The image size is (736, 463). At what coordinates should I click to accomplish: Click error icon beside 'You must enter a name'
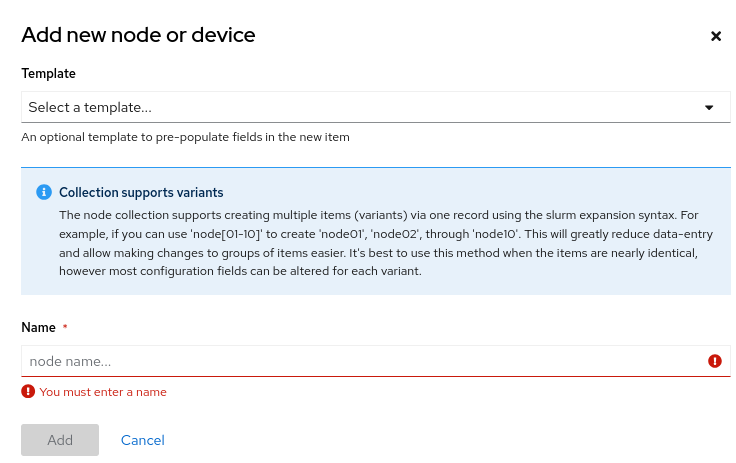(x=28, y=392)
